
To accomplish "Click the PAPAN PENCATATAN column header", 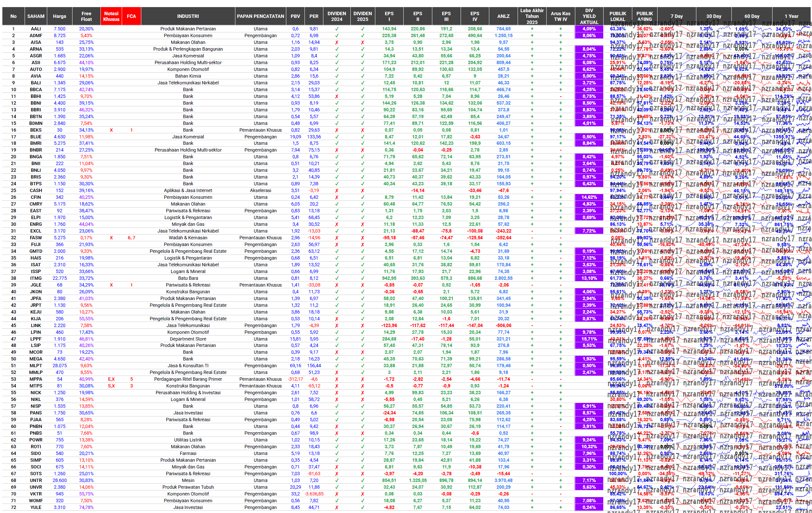I will coord(260,16).
